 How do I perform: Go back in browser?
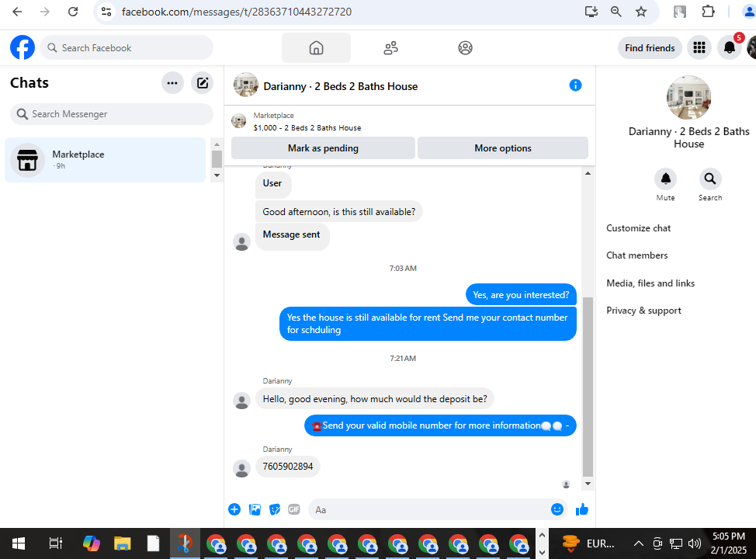(17, 12)
